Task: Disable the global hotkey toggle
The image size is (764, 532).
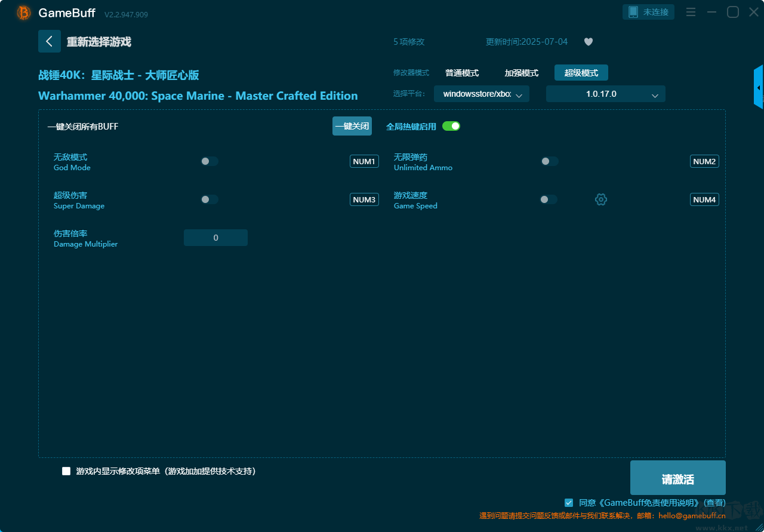Action: (x=451, y=126)
